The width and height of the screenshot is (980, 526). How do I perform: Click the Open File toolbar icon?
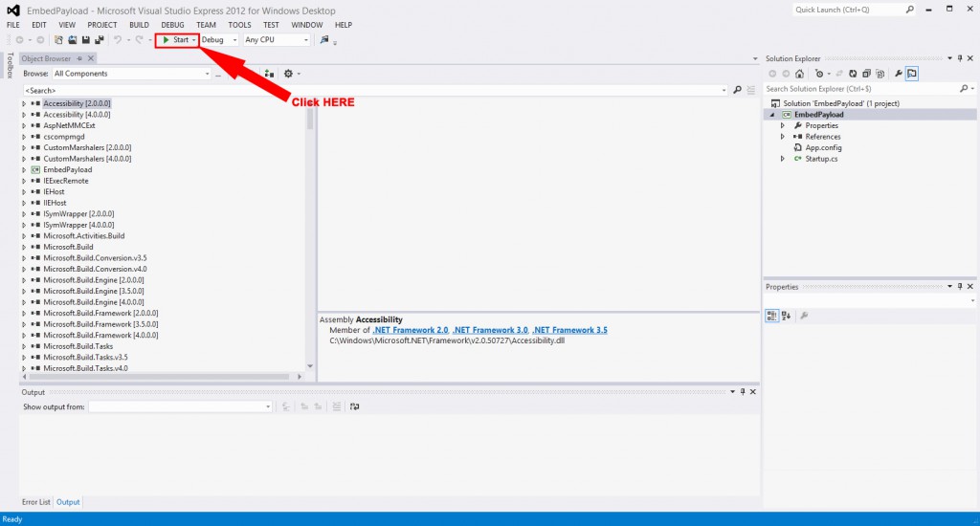click(73, 40)
